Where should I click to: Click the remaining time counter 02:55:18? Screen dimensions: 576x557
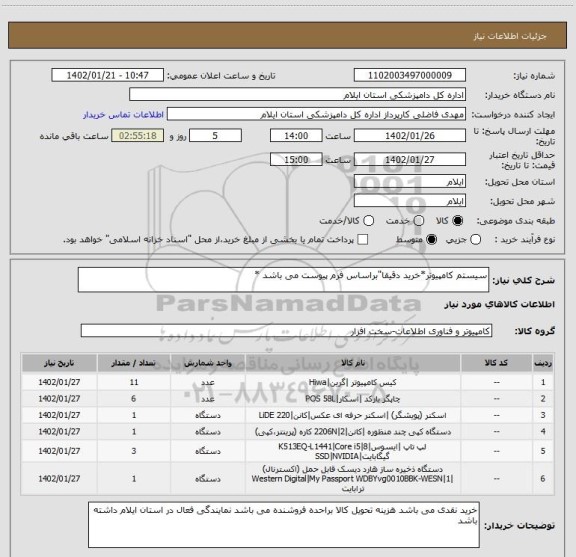138,136
